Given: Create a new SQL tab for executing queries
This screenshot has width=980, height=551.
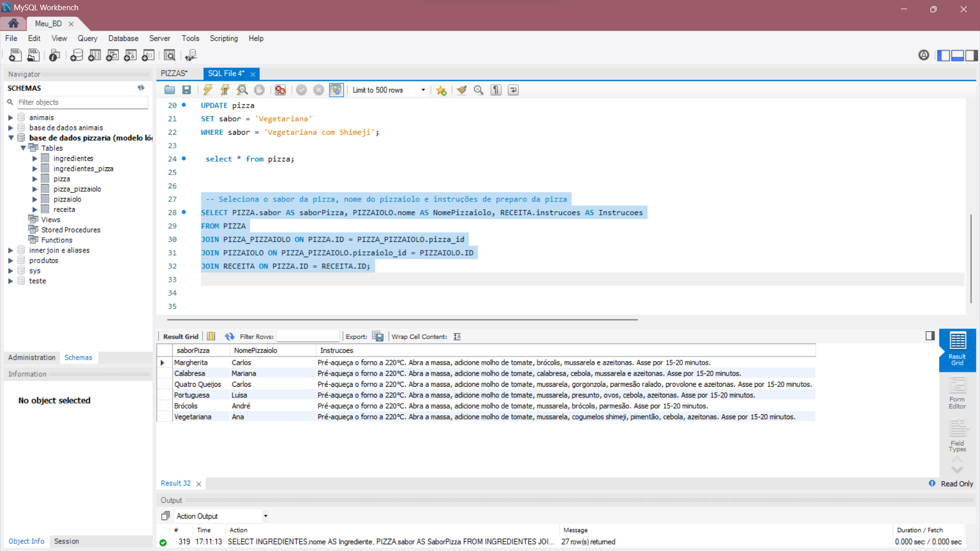Looking at the screenshot, I should click(15, 55).
